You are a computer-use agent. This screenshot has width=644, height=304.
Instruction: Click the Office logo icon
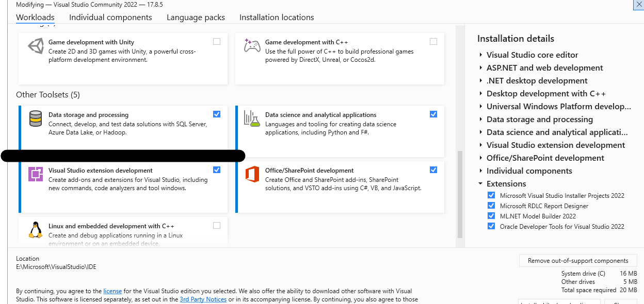click(252, 174)
